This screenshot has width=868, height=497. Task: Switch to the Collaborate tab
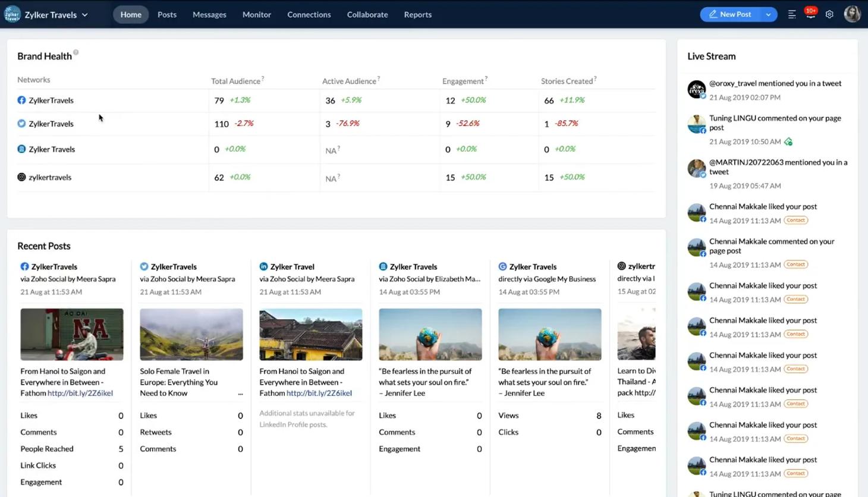[367, 14]
